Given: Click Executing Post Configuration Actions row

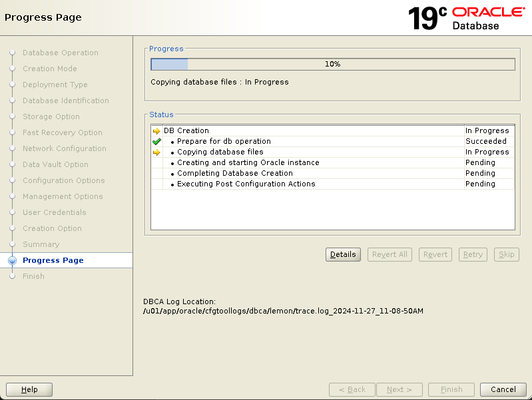Looking at the screenshot, I should [x=332, y=184].
